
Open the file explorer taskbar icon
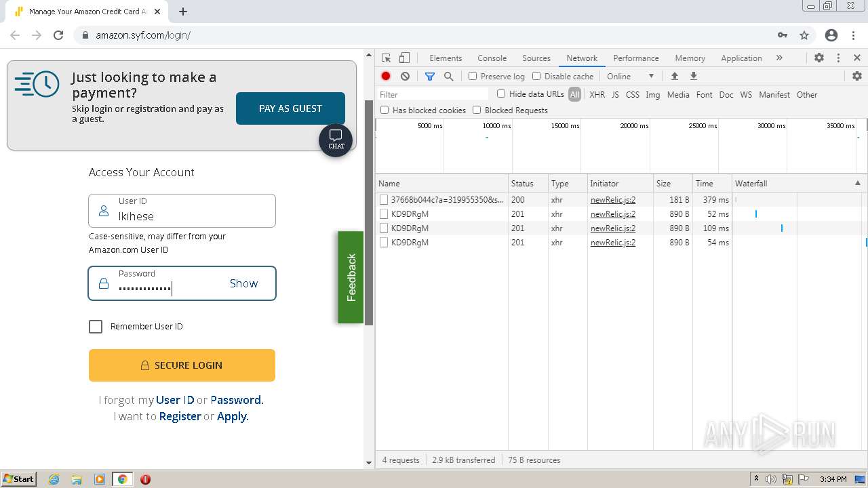pos(77,479)
